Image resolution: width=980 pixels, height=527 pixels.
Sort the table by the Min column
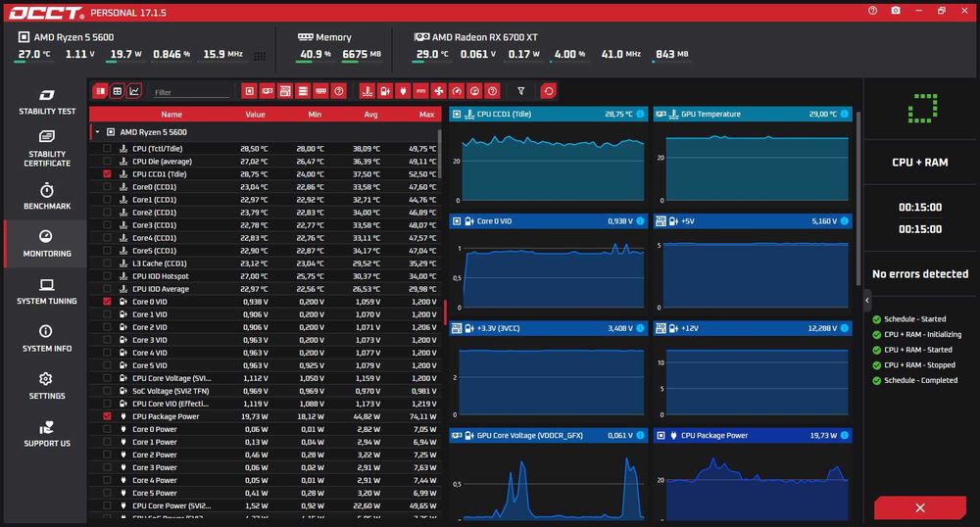(315, 115)
